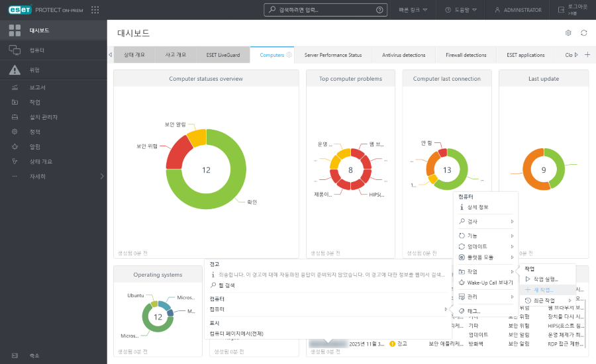The image size is (596, 364).
Task: Click the 로그아웃 logout icon
Action: [562, 10]
